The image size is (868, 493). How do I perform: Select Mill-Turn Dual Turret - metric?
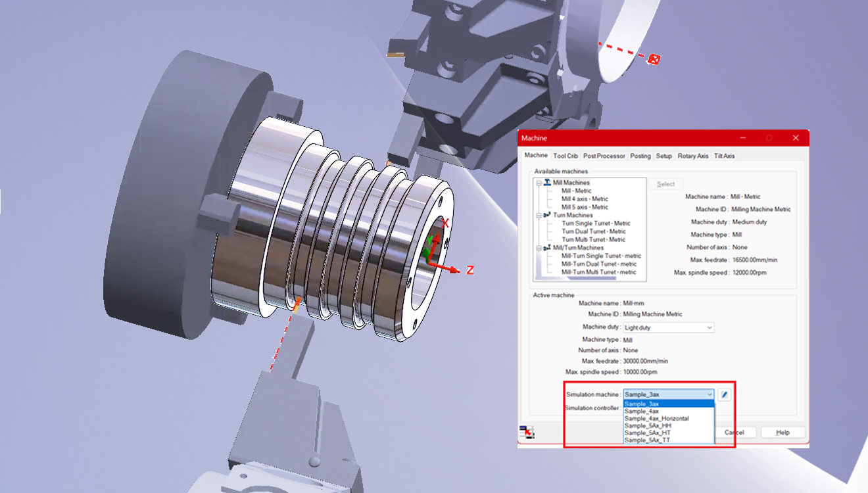click(x=599, y=264)
